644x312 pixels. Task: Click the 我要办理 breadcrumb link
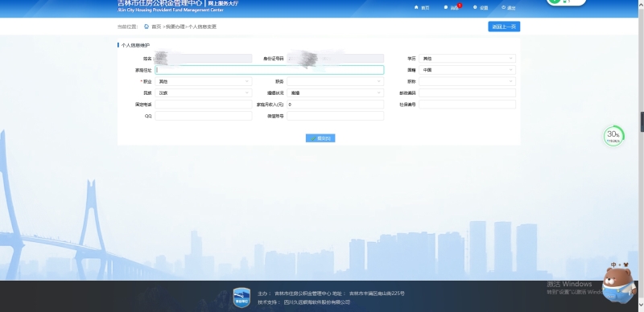[x=175, y=27]
